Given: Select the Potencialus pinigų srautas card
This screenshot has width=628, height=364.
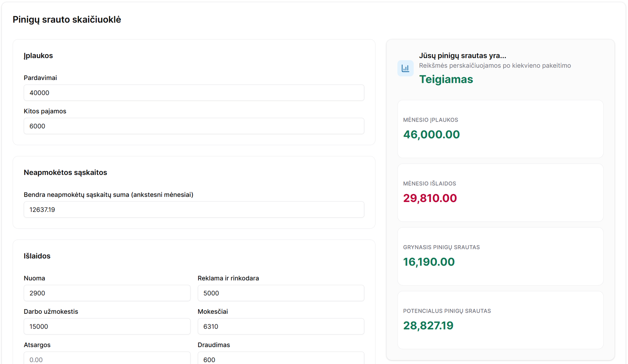Looking at the screenshot, I should coord(500,320).
